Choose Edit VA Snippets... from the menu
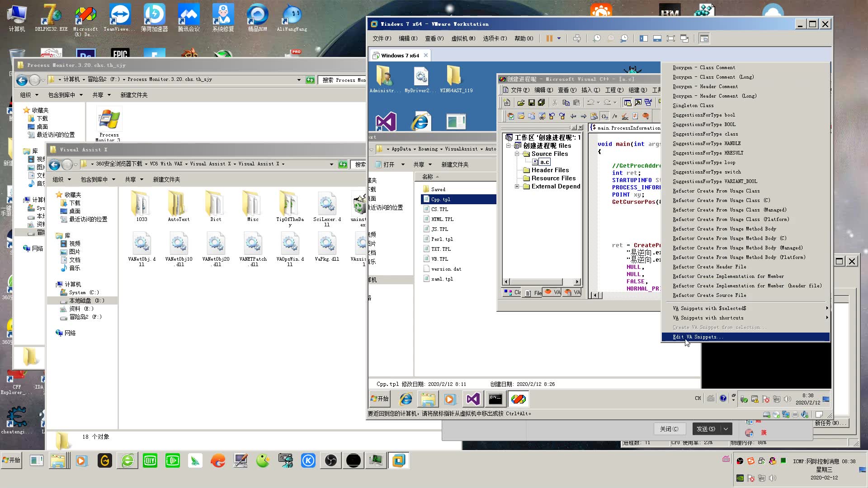The width and height of the screenshot is (868, 488). click(x=745, y=337)
